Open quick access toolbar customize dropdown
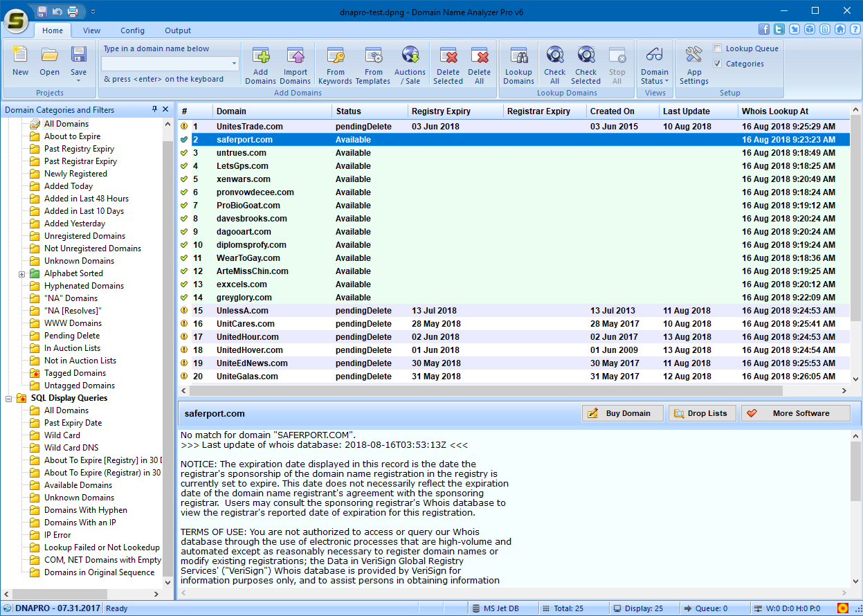863x616 pixels. (93, 11)
